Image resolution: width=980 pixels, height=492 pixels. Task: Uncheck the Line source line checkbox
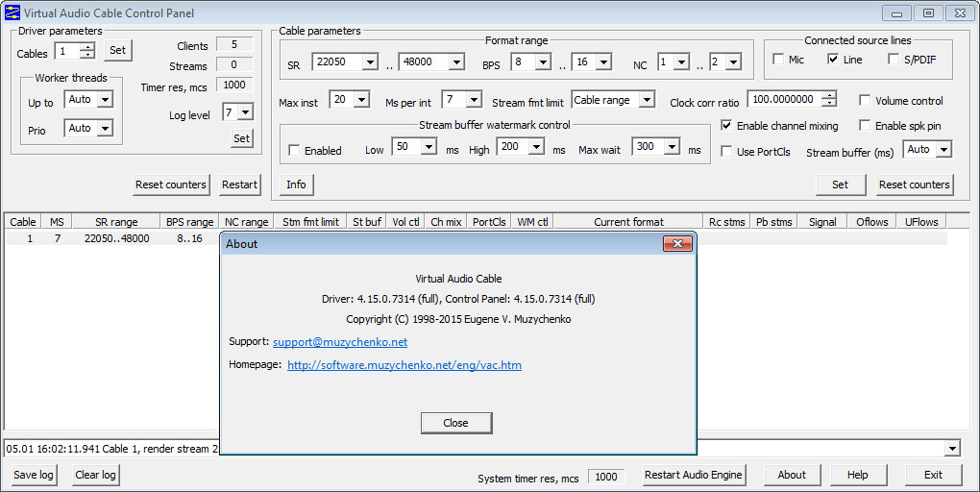[833, 59]
